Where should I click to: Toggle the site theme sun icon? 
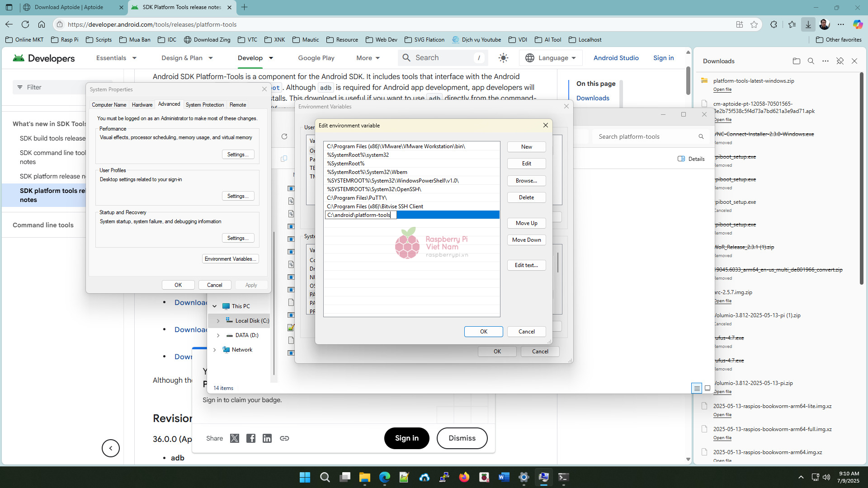pyautogui.click(x=503, y=58)
